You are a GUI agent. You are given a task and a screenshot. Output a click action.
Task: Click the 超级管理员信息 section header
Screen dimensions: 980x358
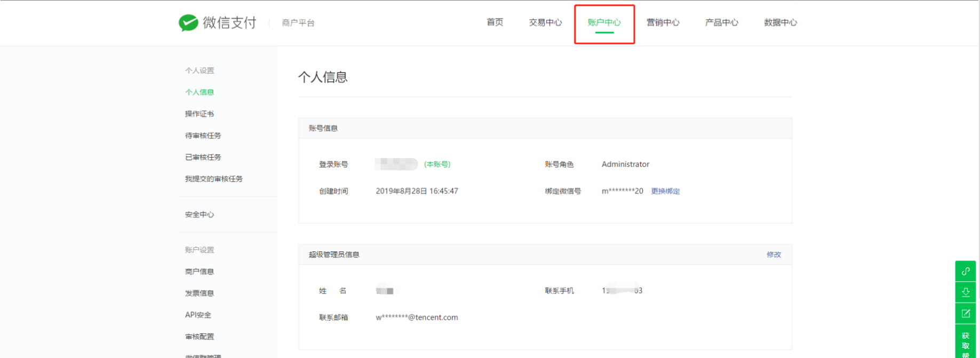pos(334,255)
